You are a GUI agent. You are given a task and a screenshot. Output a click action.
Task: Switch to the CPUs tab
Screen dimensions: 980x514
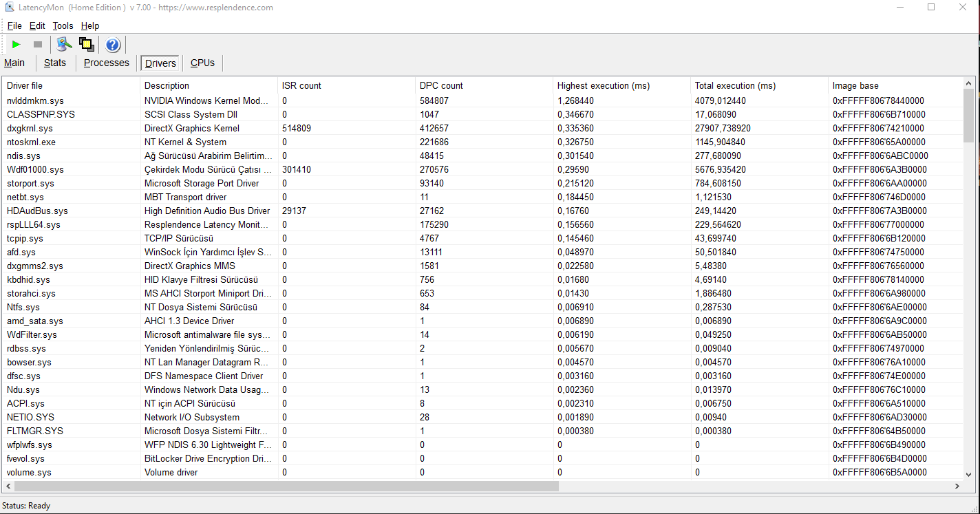pyautogui.click(x=202, y=63)
